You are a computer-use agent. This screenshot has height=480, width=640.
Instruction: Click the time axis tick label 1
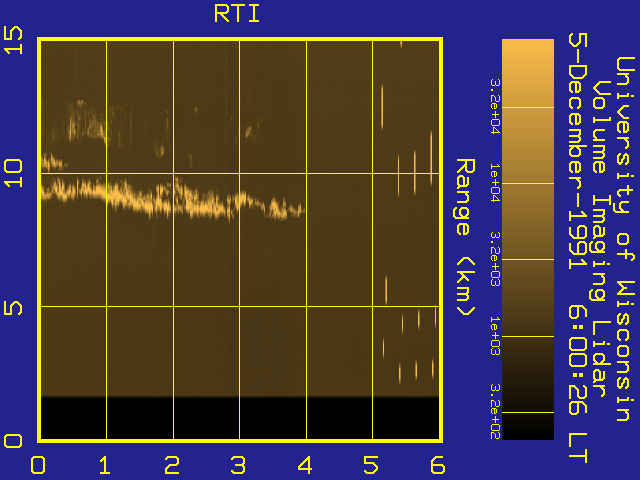104,465
